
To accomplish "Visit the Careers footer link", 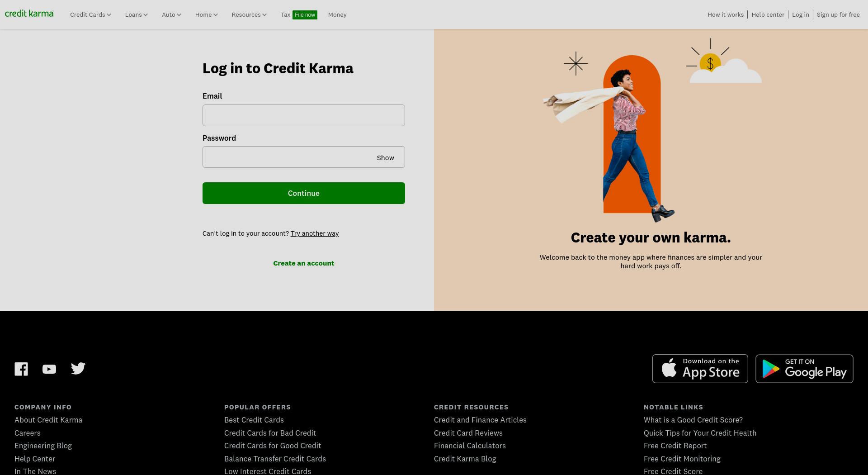I will 28,433.
